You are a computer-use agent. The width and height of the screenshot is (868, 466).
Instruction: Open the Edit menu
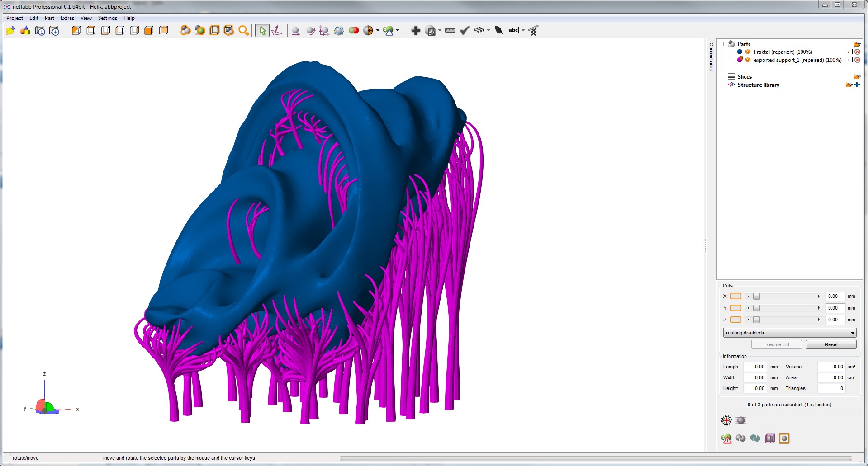[34, 18]
